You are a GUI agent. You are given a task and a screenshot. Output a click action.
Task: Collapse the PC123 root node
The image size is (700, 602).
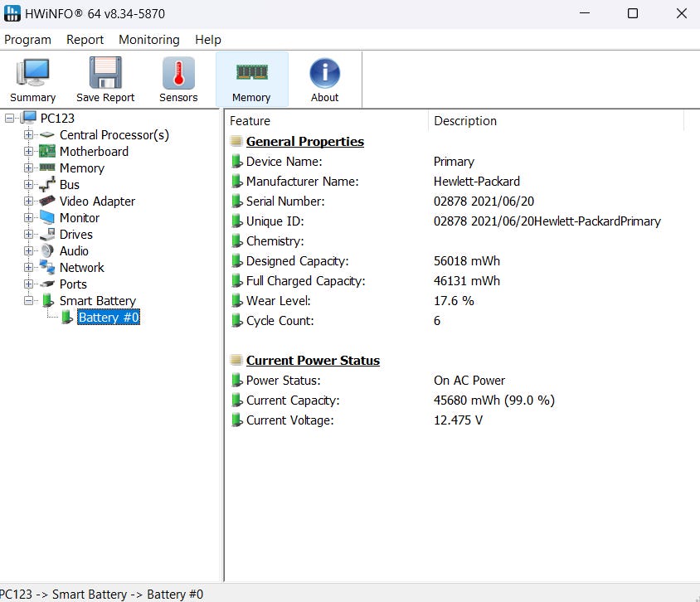tap(10, 119)
